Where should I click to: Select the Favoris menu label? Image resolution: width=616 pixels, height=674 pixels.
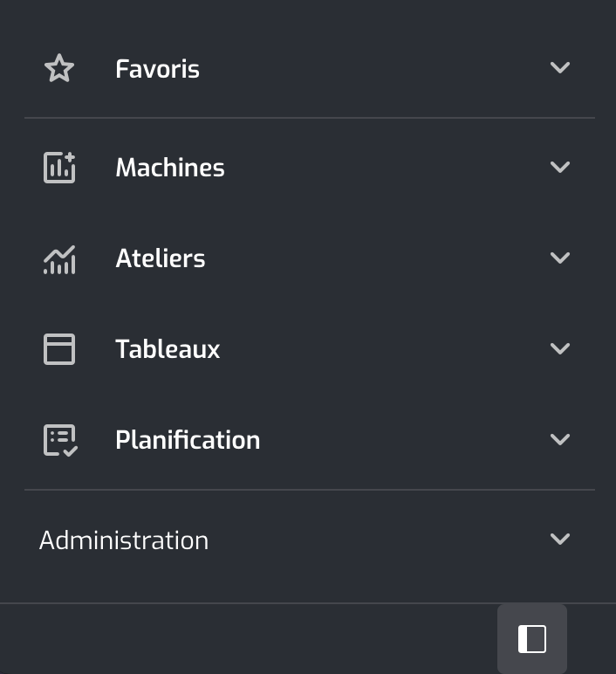coord(157,69)
